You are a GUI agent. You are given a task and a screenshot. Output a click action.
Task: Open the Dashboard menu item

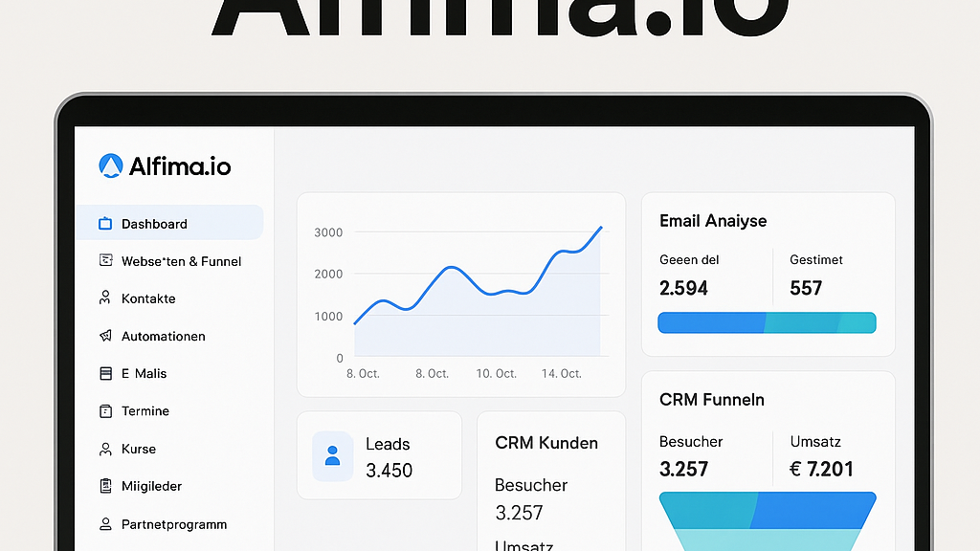pos(170,223)
